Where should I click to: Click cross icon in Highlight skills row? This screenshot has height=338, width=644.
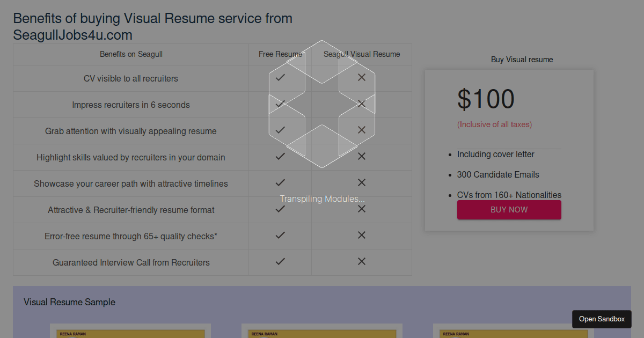tap(361, 157)
